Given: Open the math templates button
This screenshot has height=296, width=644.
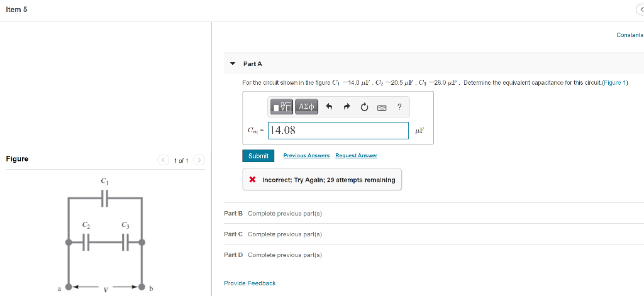Looking at the screenshot, I should pyautogui.click(x=282, y=107).
